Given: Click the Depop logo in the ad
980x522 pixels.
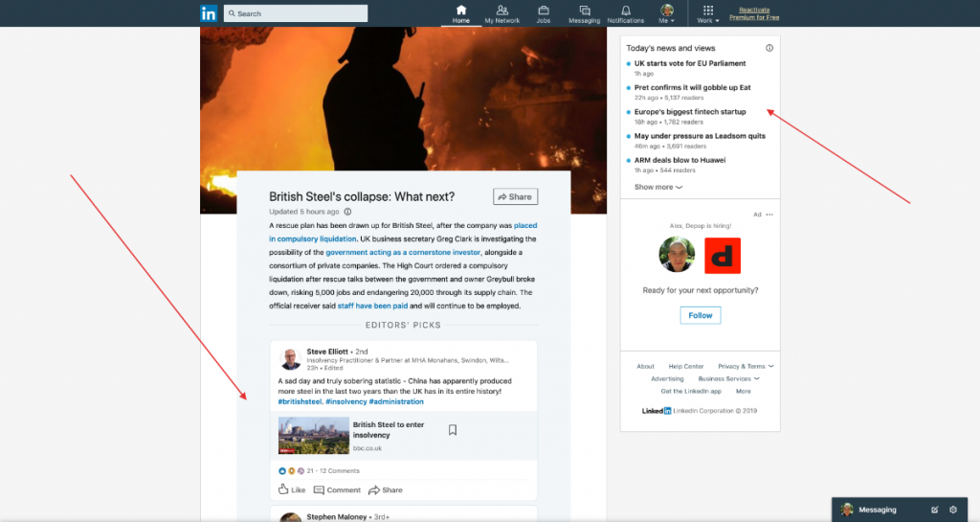Looking at the screenshot, I should (x=723, y=256).
